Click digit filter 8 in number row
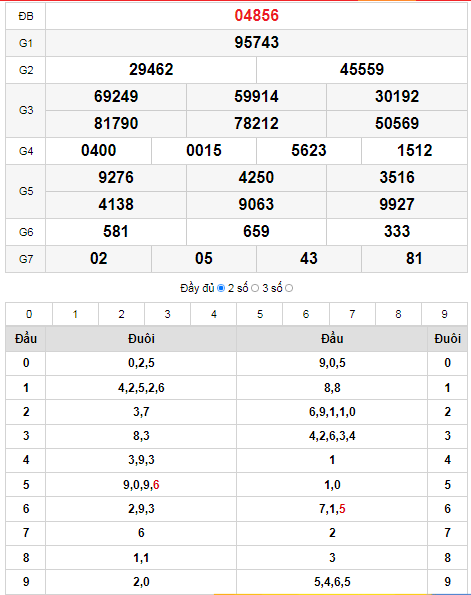This screenshot has width=471, height=595. click(398, 314)
